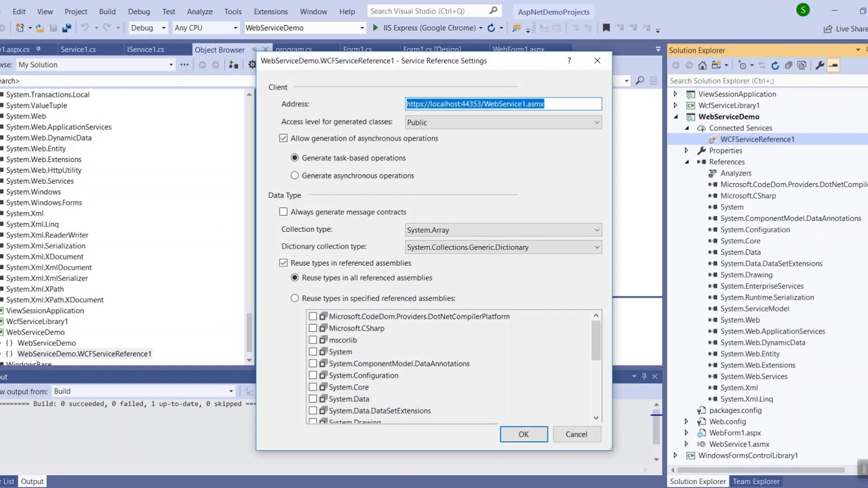Select Web.config in Solution Explorer
868x488 pixels.
pos(727,422)
